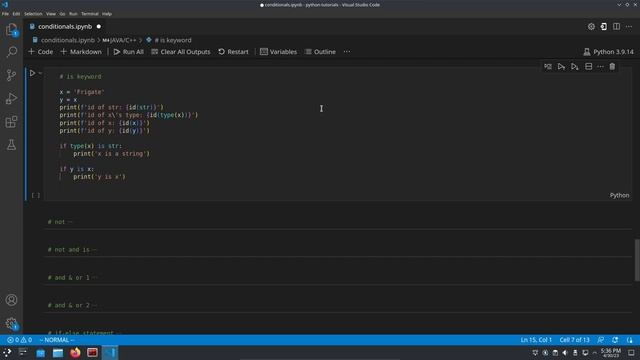640x360 pixels.
Task: Open Firefox from the taskbar
Action: coord(75,353)
